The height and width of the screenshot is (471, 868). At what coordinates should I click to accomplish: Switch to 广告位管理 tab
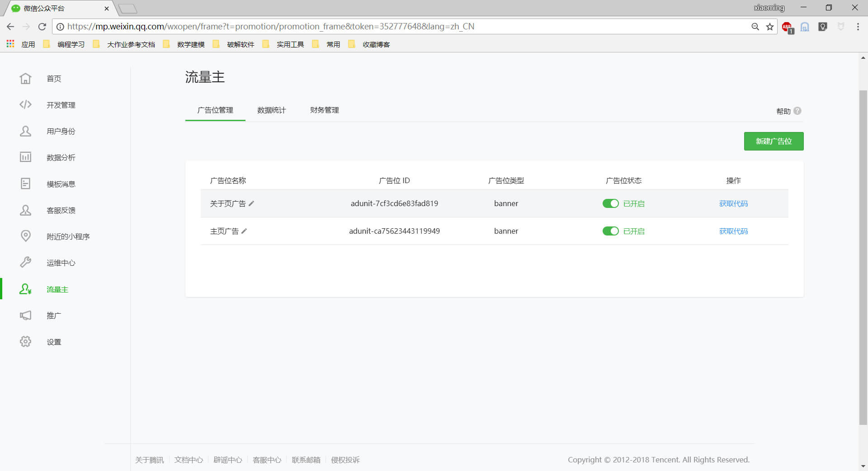[x=215, y=110]
